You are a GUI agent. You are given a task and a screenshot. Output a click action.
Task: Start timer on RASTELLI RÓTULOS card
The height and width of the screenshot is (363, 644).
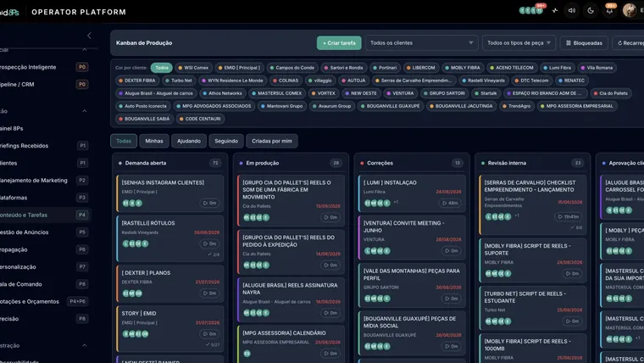coord(209,243)
